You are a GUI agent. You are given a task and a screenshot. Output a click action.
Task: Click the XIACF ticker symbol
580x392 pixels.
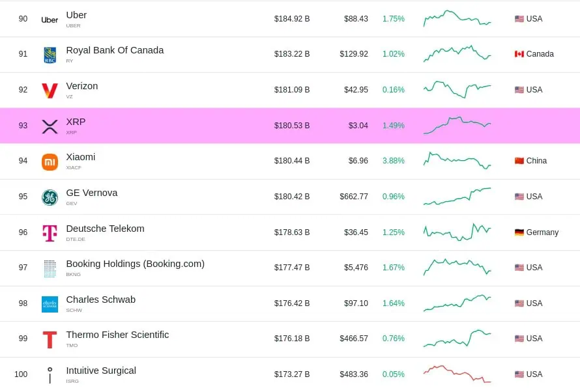(74, 167)
